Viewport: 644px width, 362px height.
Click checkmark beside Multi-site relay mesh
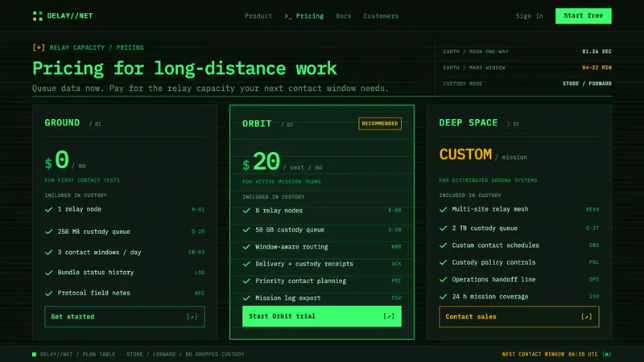pyautogui.click(x=444, y=209)
